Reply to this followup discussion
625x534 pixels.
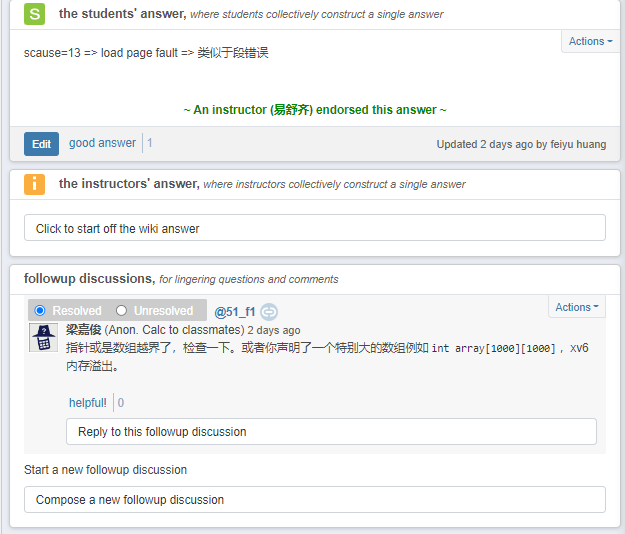click(331, 432)
